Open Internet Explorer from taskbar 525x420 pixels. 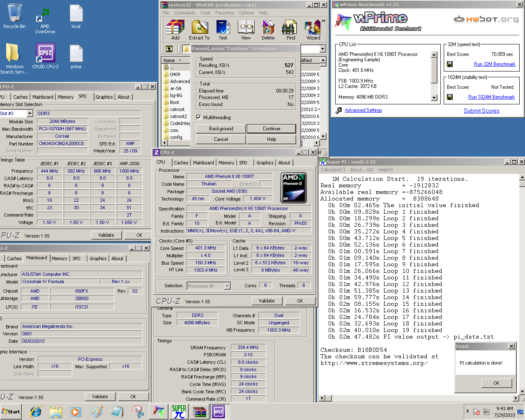click(x=36, y=412)
